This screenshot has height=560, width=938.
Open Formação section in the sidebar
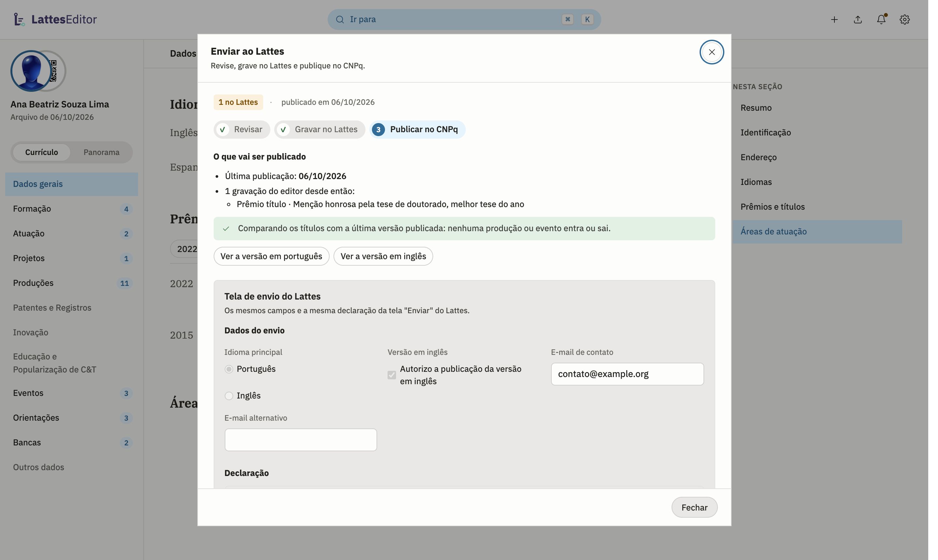(x=72, y=209)
